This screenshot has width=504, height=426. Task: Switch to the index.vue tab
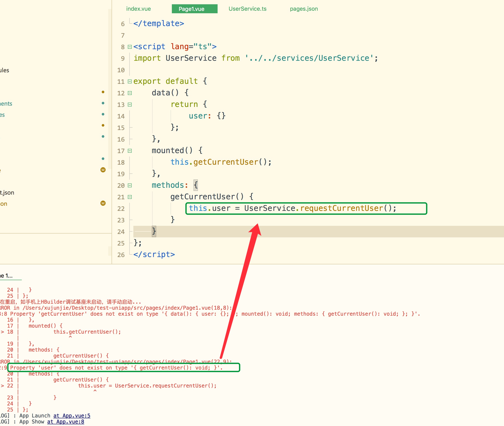point(138,9)
